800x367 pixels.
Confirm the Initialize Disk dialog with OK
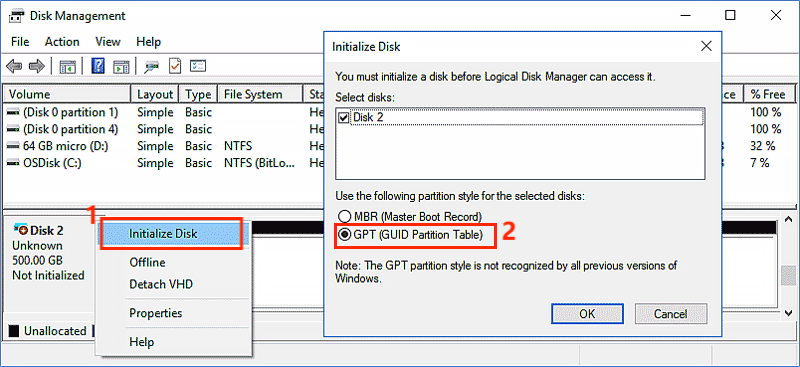[587, 313]
